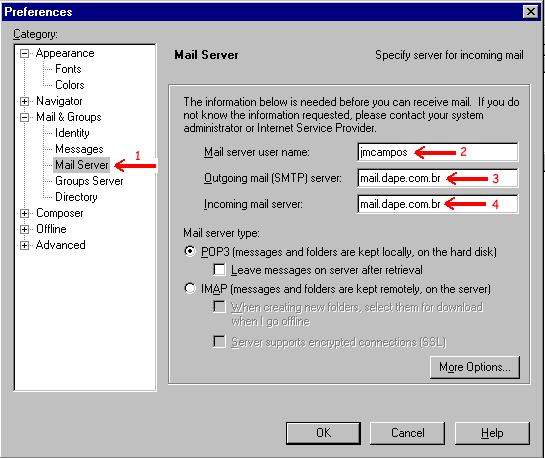Select Navigator in the category tree
Image resolution: width=545 pixels, height=458 pixels.
pyautogui.click(x=59, y=101)
